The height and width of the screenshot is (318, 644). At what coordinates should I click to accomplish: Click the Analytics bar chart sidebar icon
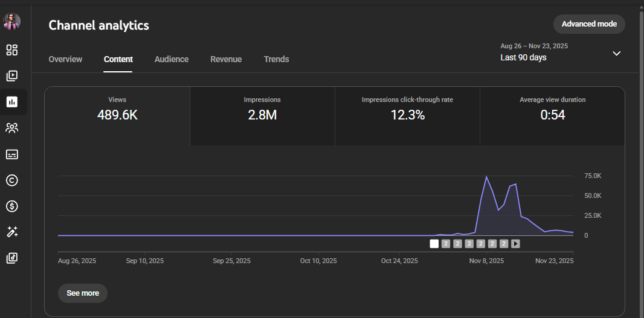click(x=12, y=102)
